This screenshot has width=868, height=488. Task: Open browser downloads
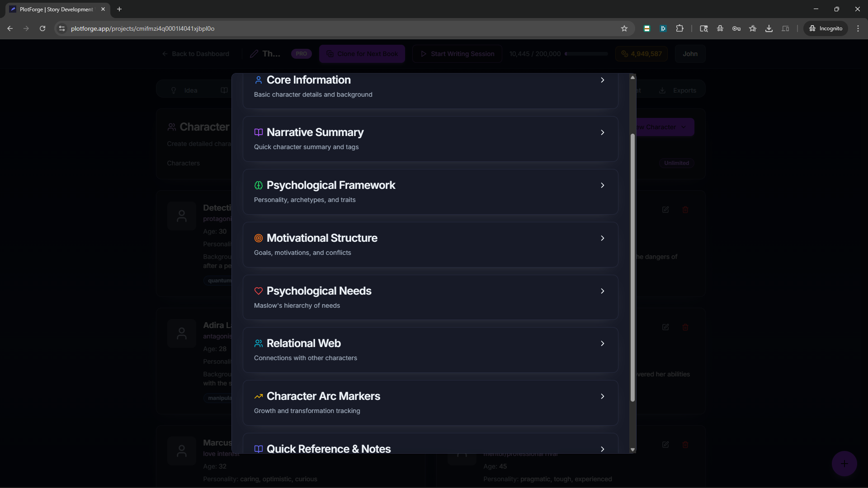point(769,28)
